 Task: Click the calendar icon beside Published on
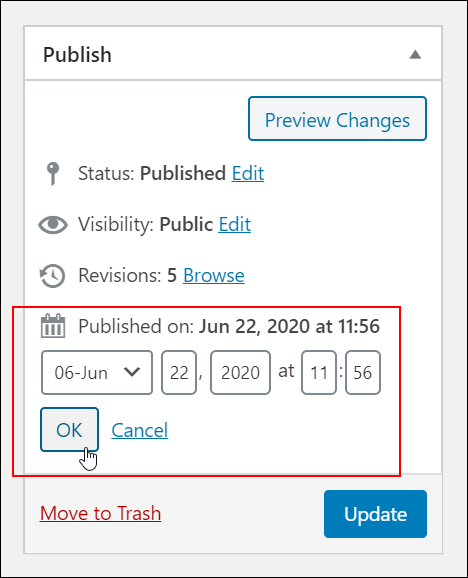coord(53,326)
